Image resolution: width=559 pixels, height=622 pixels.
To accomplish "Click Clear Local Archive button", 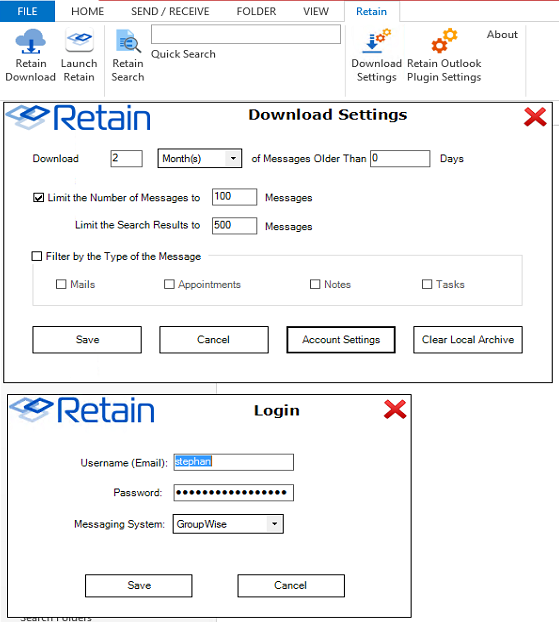I will point(468,340).
